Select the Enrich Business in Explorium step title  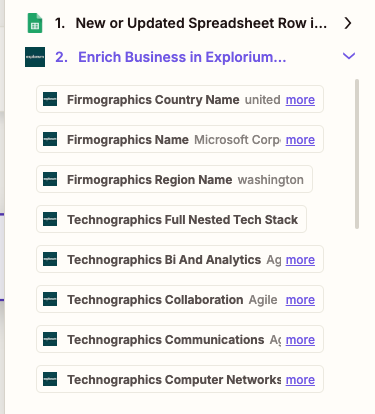pos(182,57)
